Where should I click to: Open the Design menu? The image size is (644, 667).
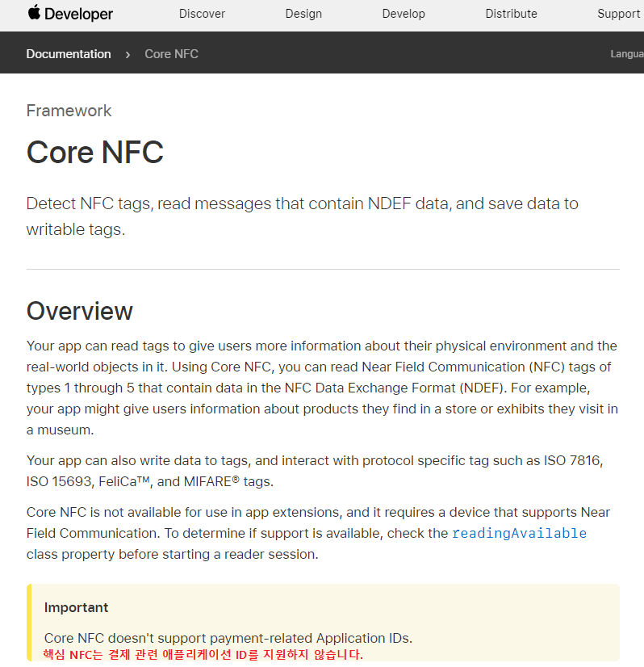(x=303, y=14)
